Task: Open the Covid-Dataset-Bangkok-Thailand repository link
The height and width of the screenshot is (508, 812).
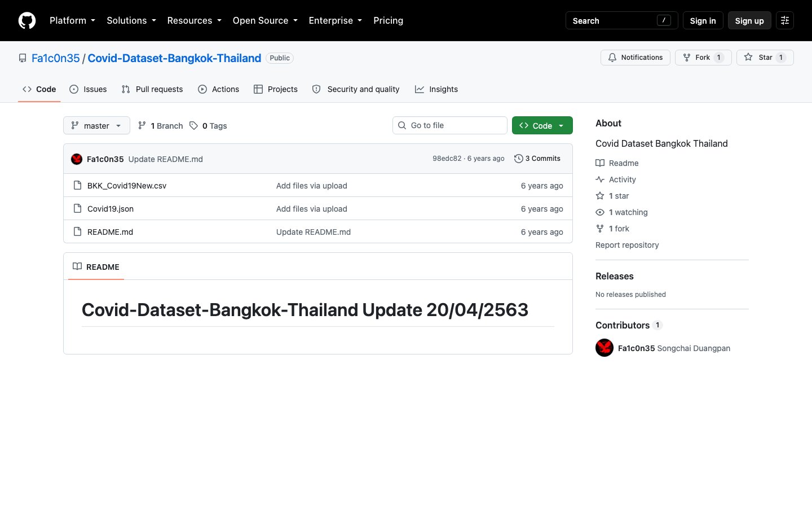Action: point(174,58)
